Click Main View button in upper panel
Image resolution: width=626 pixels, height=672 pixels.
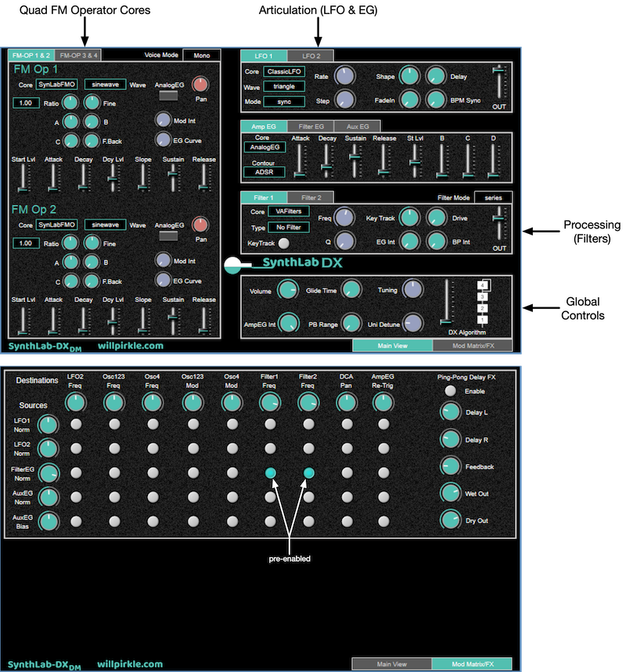coord(392,346)
